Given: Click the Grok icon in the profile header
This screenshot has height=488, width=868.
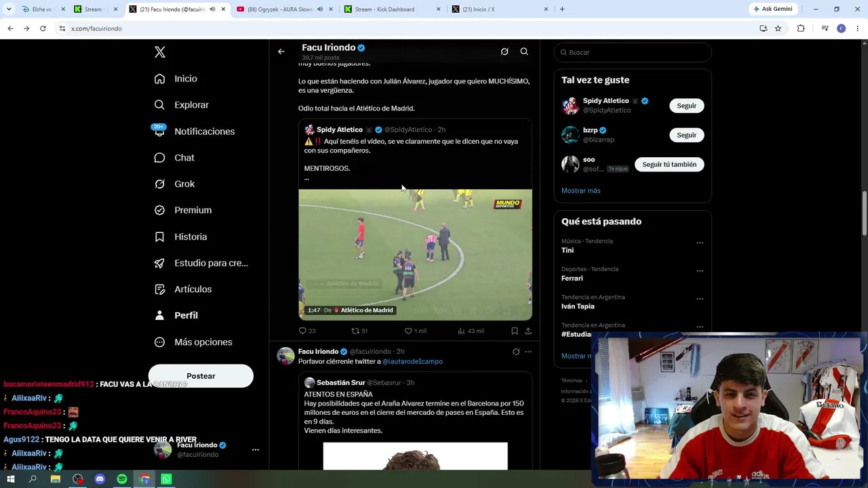Looking at the screenshot, I should tap(505, 52).
